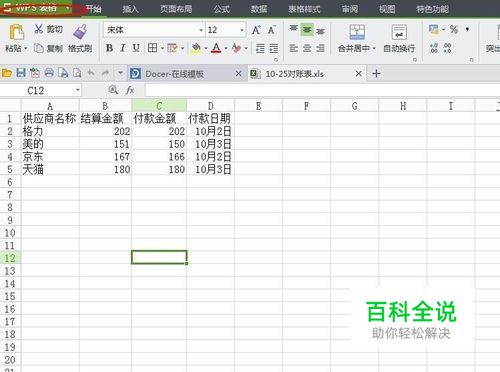Toggle Italic formatting
This screenshot has height=372, width=500.
[x=123, y=48]
